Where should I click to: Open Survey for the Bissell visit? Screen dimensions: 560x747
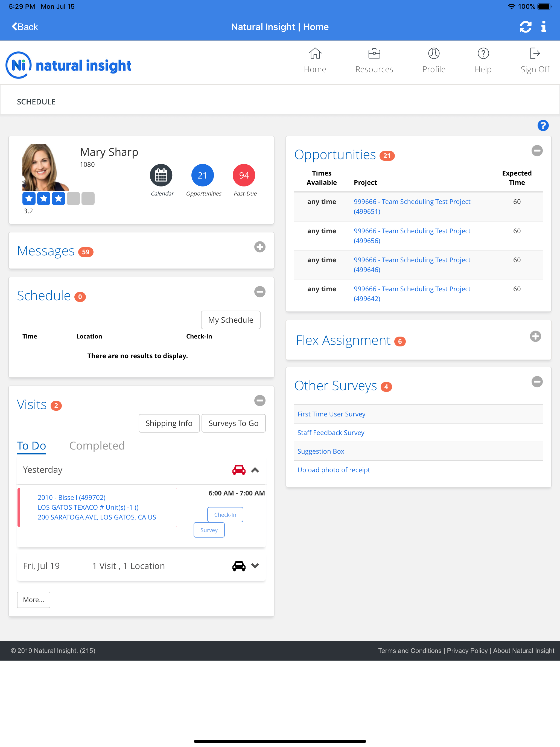tap(209, 530)
